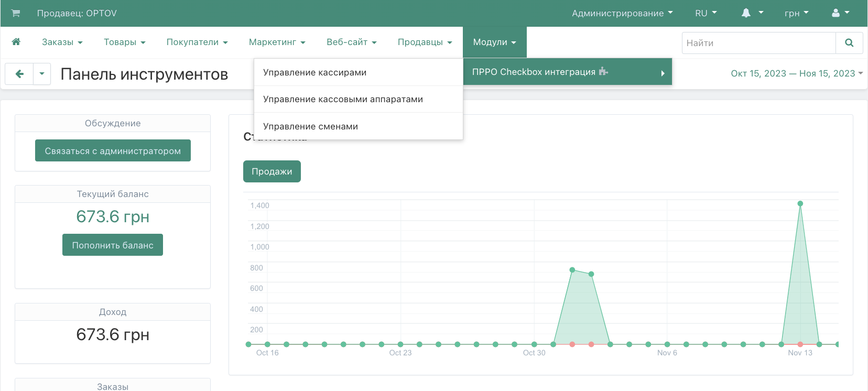Screen dimensions: 868x391
Task: Click Пополнить баланс button
Action: click(x=113, y=245)
